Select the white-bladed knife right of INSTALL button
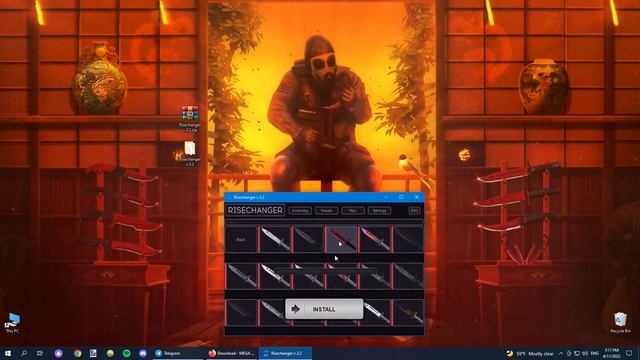 [376, 313]
